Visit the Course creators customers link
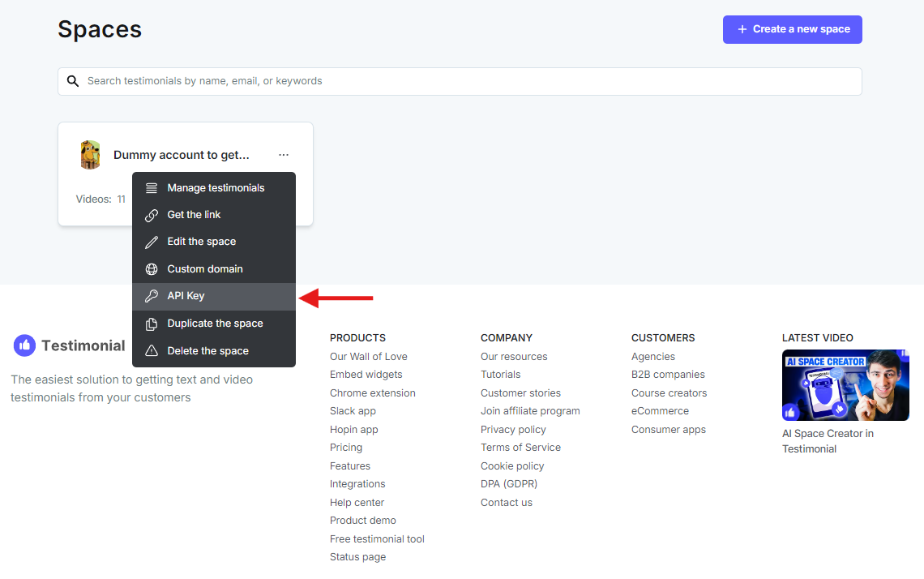Image resolution: width=924 pixels, height=579 pixels. pyautogui.click(x=669, y=393)
